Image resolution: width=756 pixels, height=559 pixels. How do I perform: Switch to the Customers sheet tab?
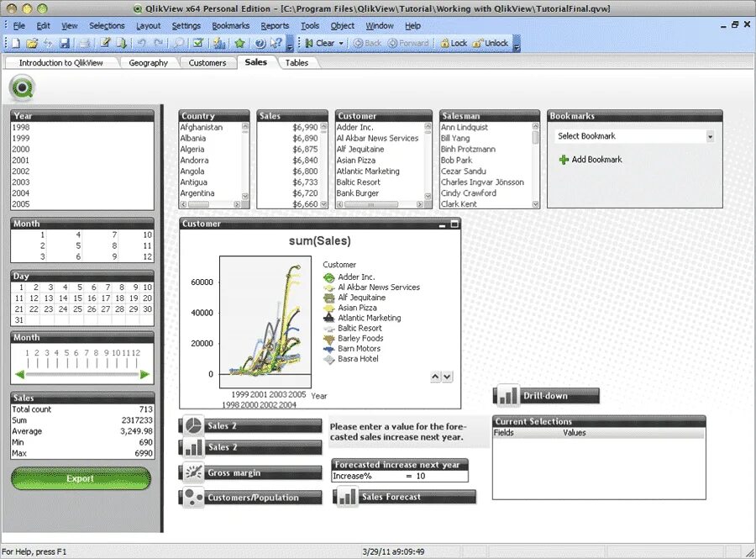pyautogui.click(x=207, y=63)
